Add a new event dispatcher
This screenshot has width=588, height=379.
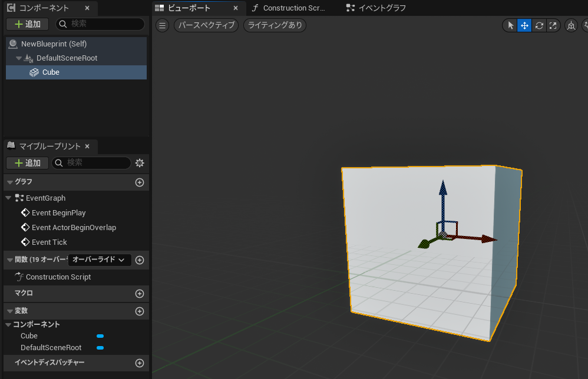140,363
